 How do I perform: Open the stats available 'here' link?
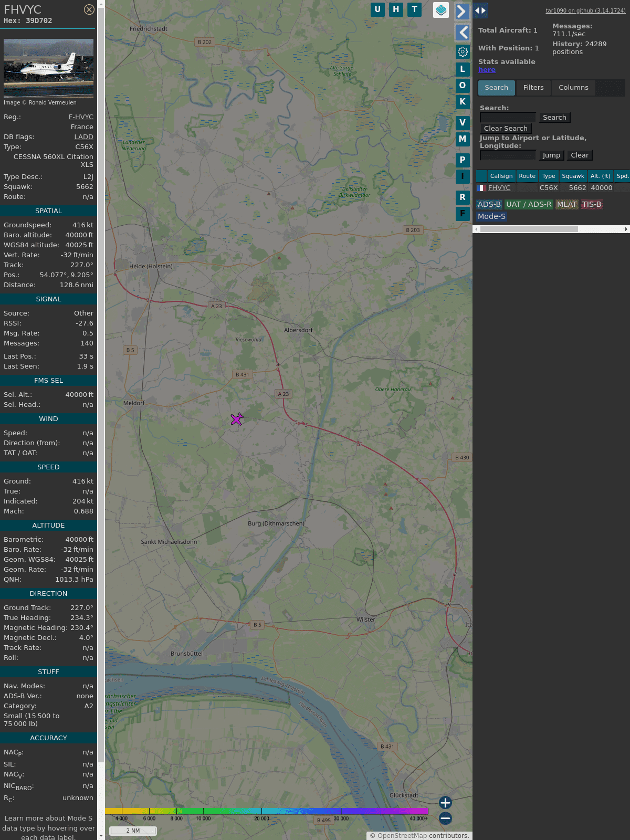(x=487, y=70)
